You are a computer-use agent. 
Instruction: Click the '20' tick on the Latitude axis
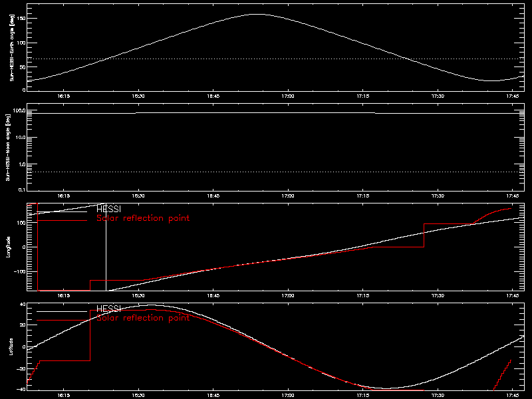23,325
